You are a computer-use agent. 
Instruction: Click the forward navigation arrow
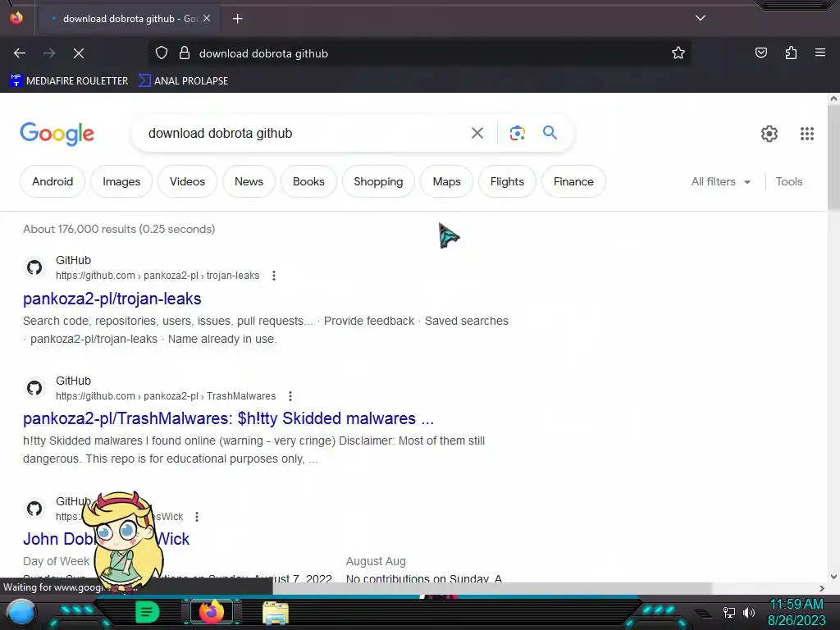[x=49, y=53]
